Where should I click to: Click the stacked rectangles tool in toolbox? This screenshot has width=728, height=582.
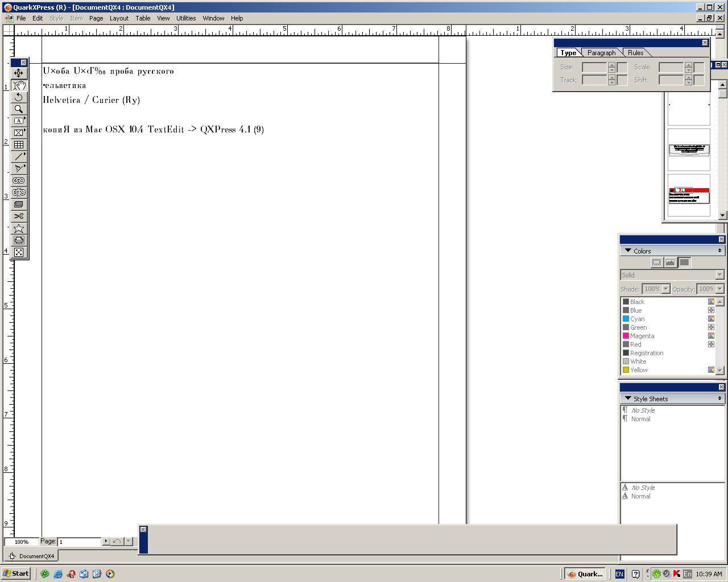(x=19, y=205)
